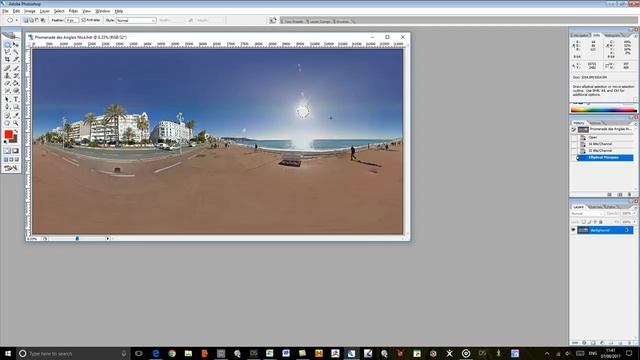Select the Elliptical Marquee history state
This screenshot has width=640, height=360.
pos(605,158)
